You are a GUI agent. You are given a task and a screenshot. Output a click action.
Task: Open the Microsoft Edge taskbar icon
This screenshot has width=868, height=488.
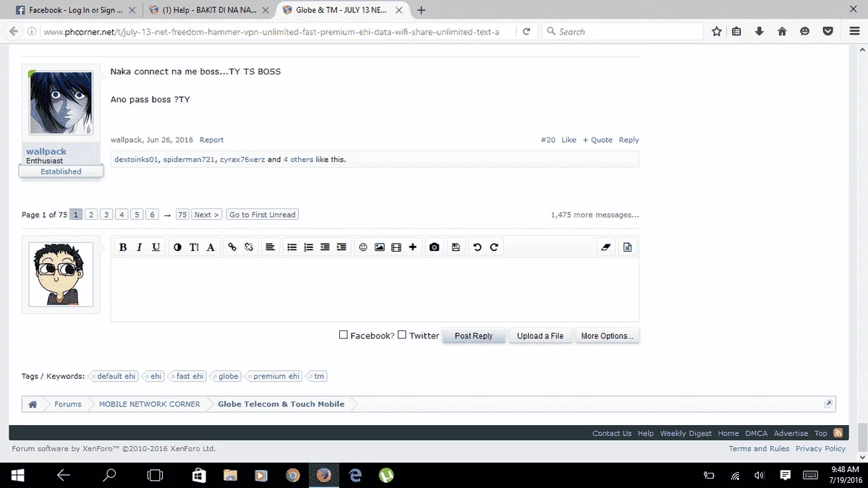[355, 475]
